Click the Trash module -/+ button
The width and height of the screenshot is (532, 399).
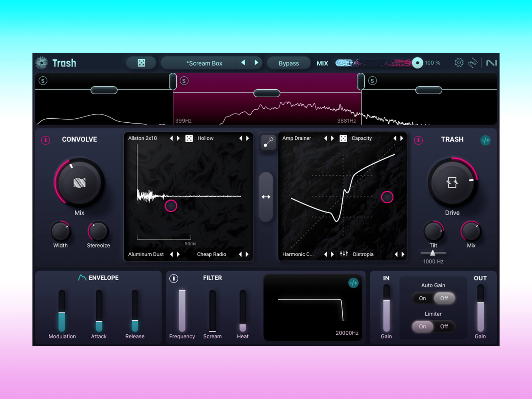coord(485,140)
